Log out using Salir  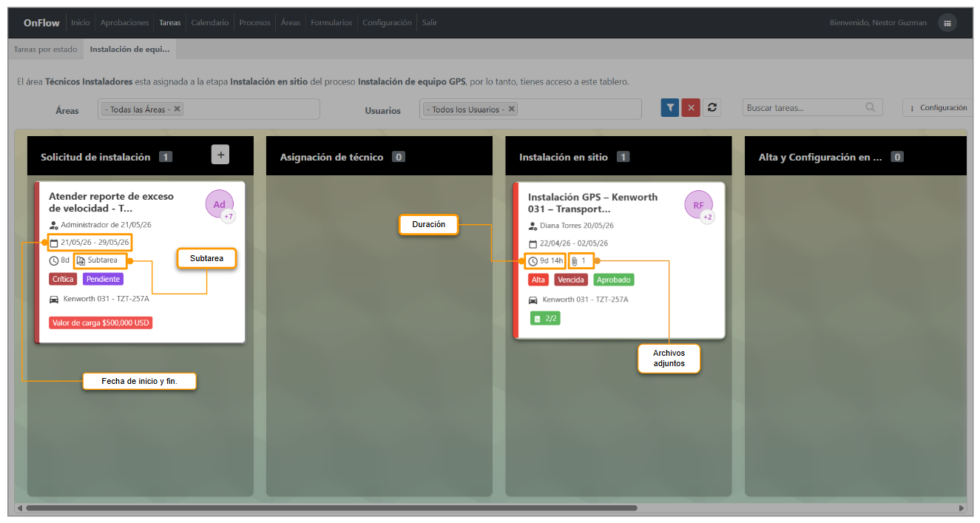coord(430,23)
